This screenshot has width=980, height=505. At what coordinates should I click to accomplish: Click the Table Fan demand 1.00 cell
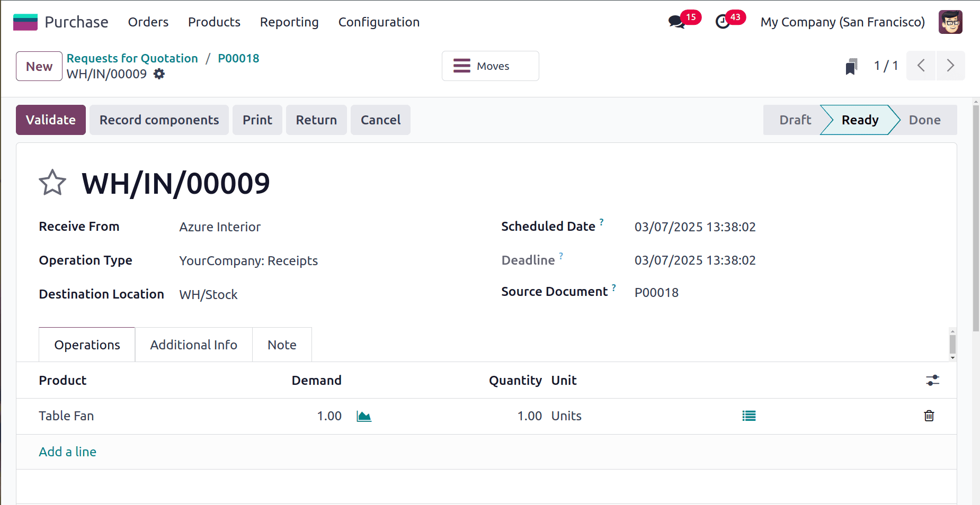[x=329, y=416]
